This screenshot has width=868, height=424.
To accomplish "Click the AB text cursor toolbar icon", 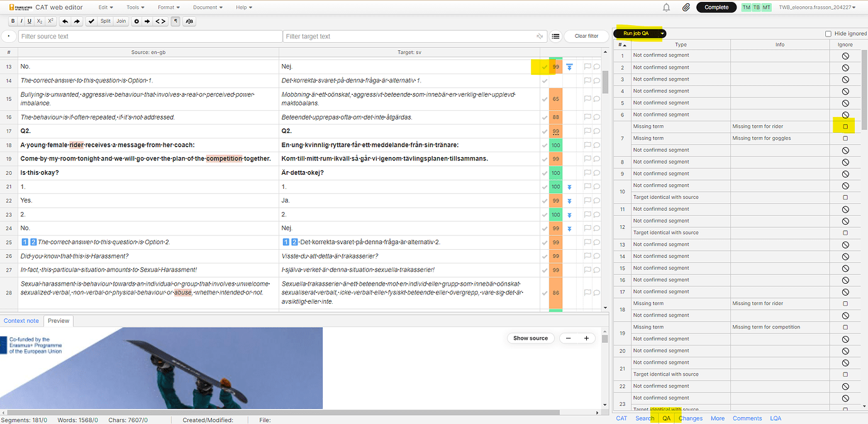I will tap(189, 21).
